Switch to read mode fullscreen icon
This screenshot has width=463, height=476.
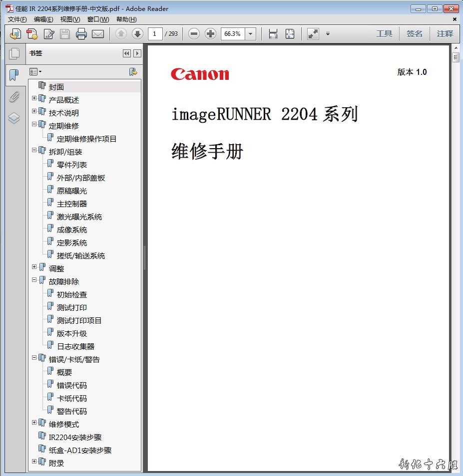313,34
